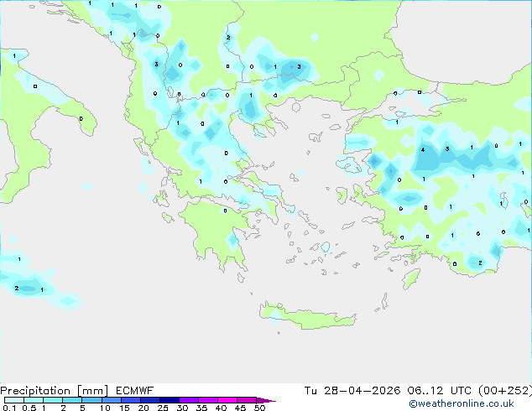Click legend label '25'

pos(163,408)
